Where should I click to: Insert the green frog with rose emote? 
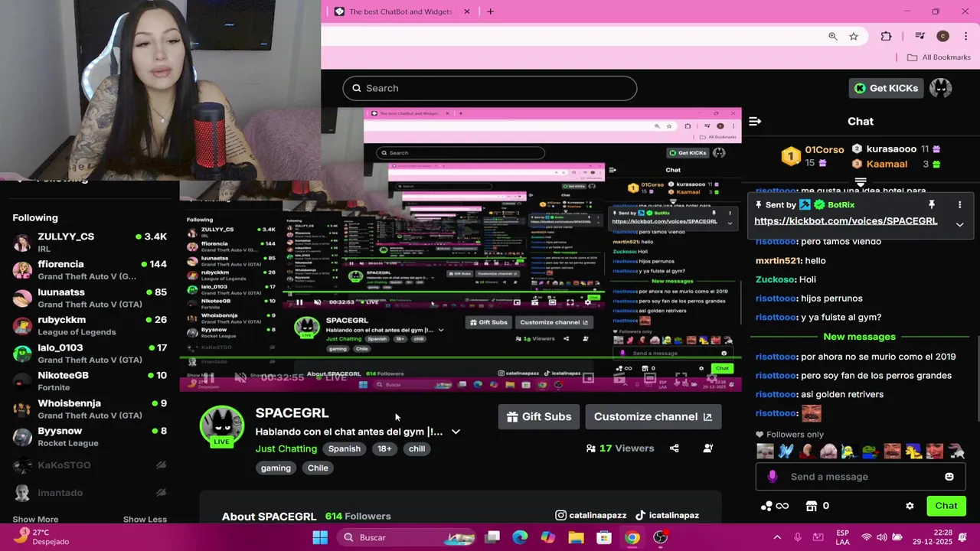[871, 452]
